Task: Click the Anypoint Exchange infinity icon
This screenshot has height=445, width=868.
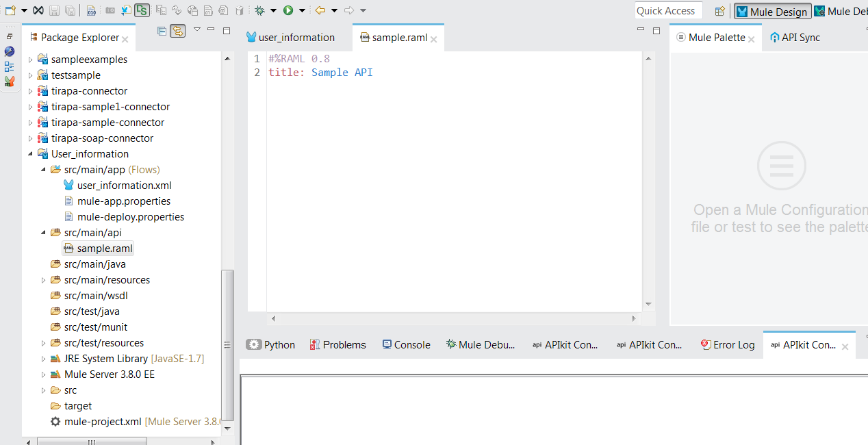Action: click(38, 10)
